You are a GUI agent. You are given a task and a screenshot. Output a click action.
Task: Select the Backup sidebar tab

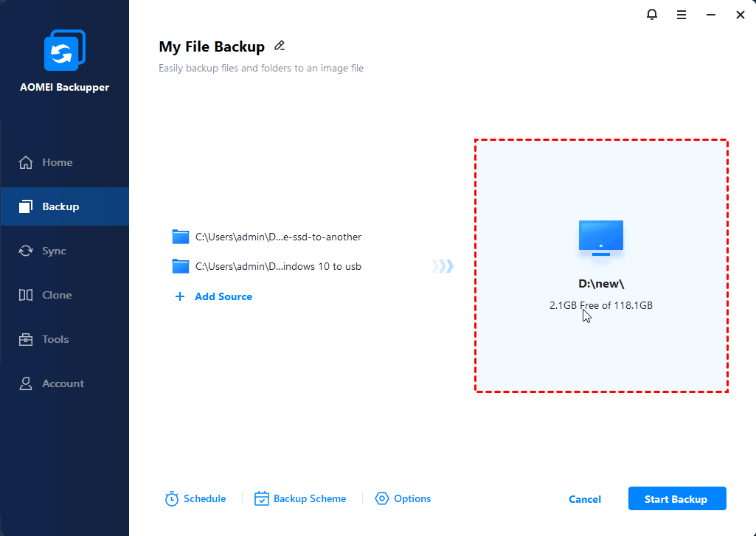[60, 206]
